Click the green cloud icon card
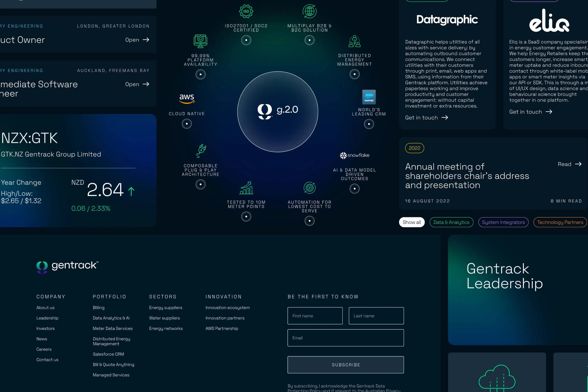 pos(497,372)
